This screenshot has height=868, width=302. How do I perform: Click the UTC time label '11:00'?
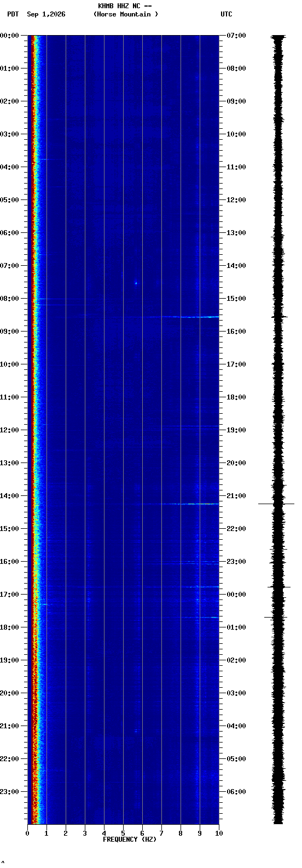point(236,167)
